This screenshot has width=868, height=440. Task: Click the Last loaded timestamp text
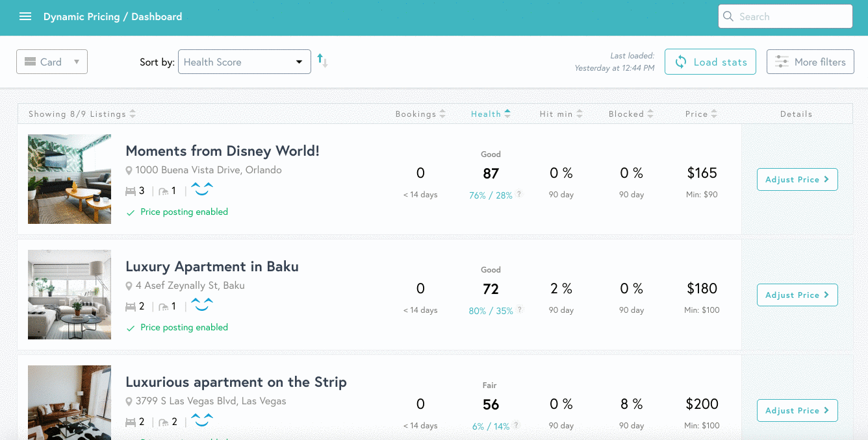(x=615, y=62)
